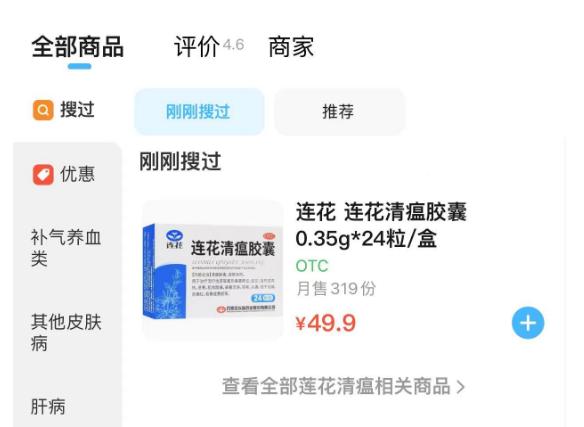The image size is (584, 427).
Task: Switch to the 评价 reviews tab
Action: tap(197, 47)
